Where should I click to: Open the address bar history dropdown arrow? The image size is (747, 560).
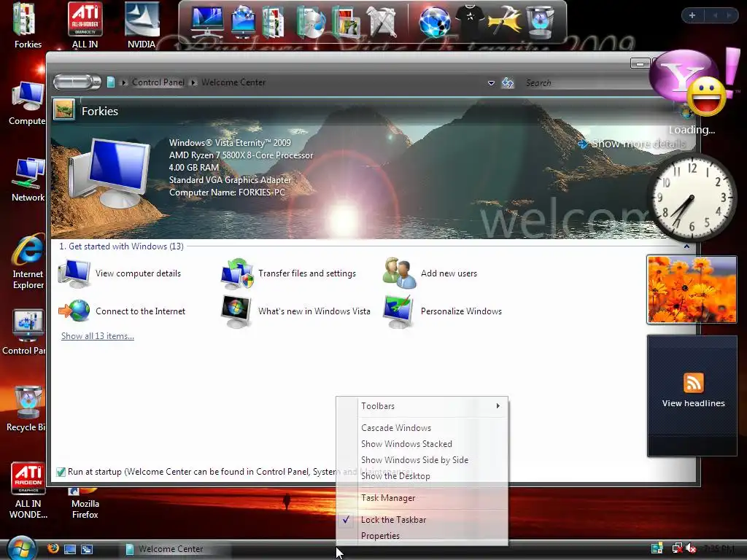491,83
